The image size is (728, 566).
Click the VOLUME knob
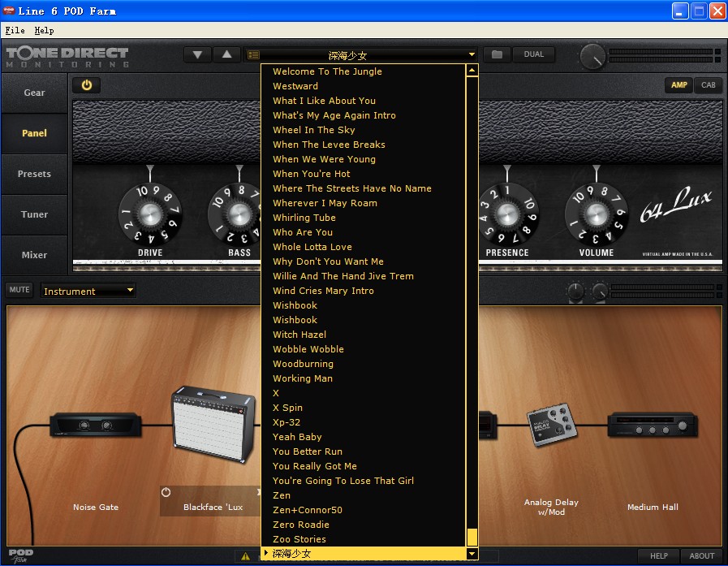(x=597, y=214)
